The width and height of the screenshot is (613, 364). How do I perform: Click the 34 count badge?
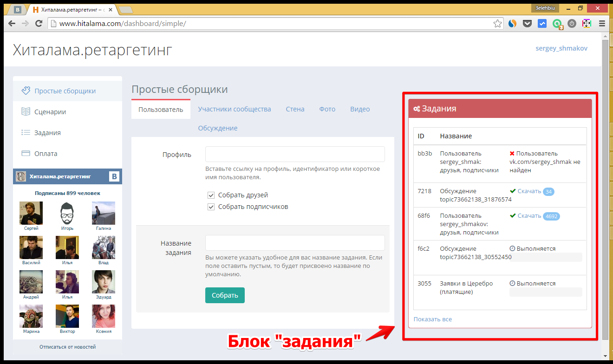click(548, 192)
